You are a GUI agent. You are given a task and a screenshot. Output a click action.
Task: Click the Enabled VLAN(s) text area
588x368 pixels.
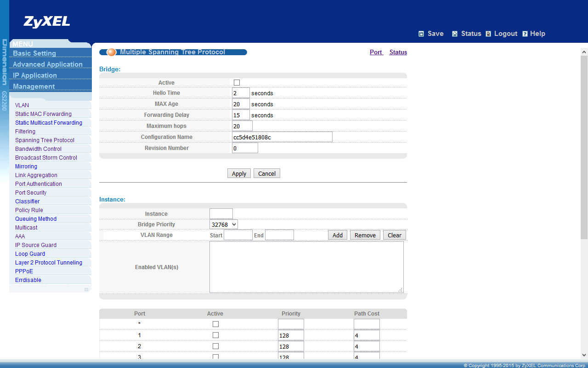coord(306,267)
